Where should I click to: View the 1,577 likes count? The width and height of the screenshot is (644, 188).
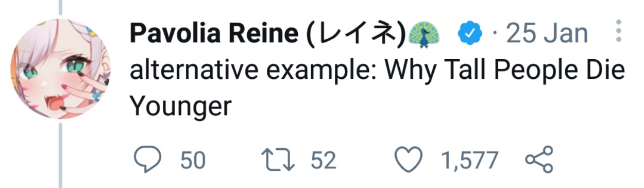pos(469,160)
